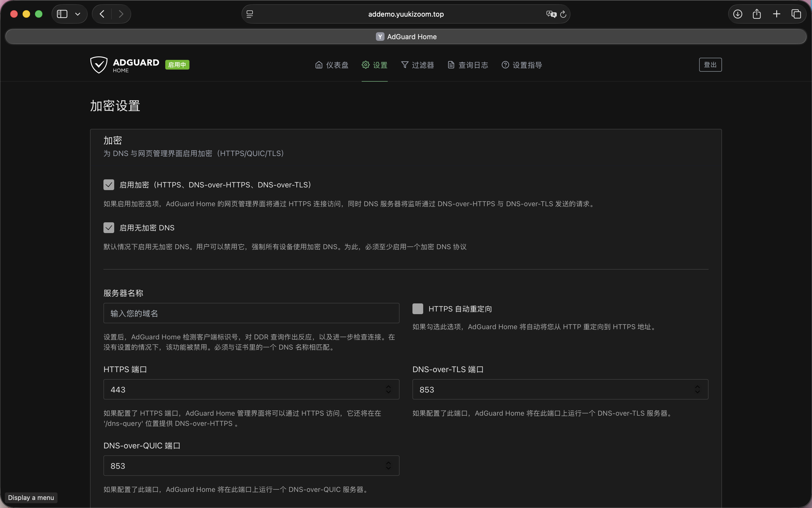
Task: Click the 服务器名称 domain input field
Action: 251,313
